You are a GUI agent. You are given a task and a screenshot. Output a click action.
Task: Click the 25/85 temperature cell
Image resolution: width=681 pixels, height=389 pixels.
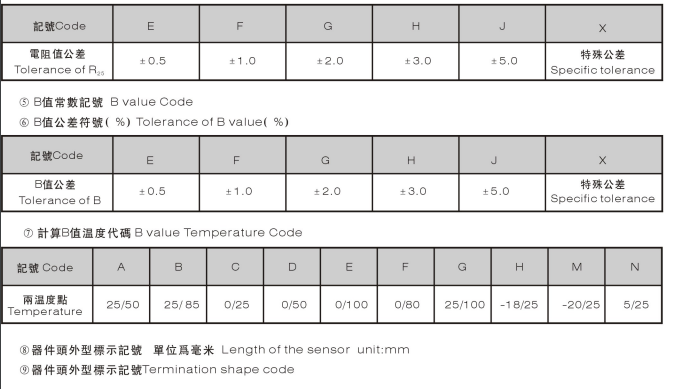pyautogui.click(x=178, y=304)
